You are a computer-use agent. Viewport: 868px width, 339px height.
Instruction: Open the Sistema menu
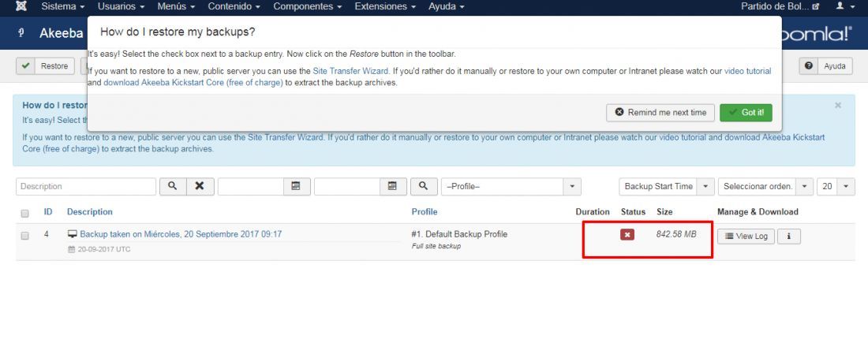coord(63,6)
